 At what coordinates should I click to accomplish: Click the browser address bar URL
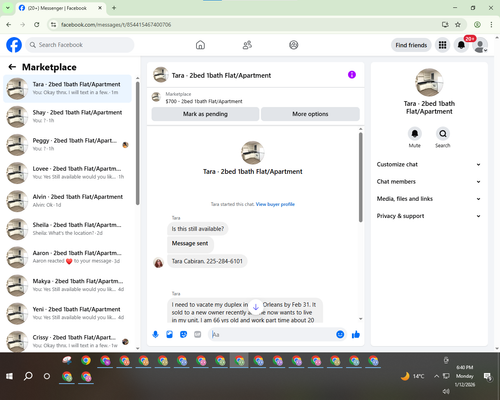(x=116, y=24)
